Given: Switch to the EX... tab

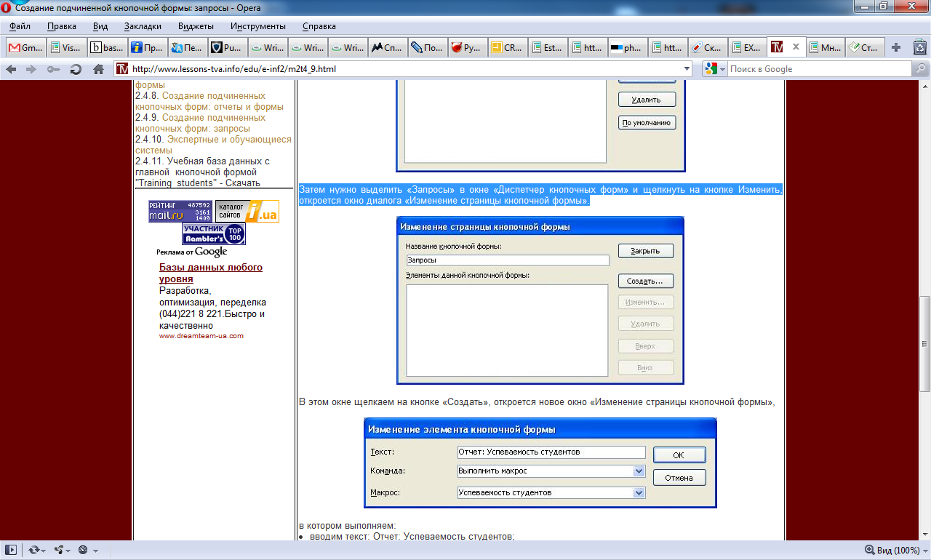Looking at the screenshot, I should coord(748,48).
